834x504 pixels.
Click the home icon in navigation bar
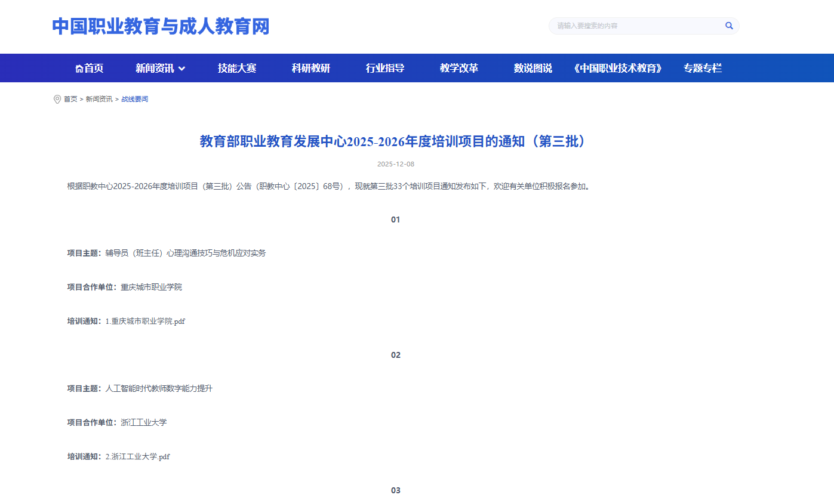pos(79,69)
